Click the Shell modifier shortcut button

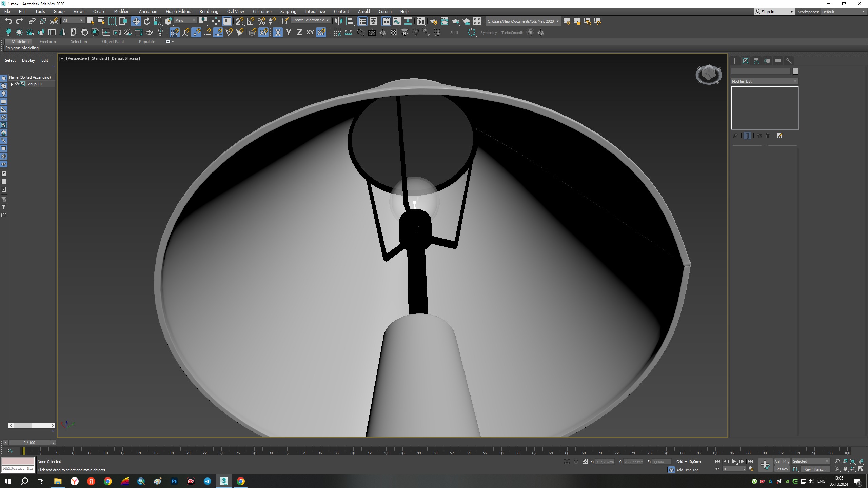[x=454, y=33]
